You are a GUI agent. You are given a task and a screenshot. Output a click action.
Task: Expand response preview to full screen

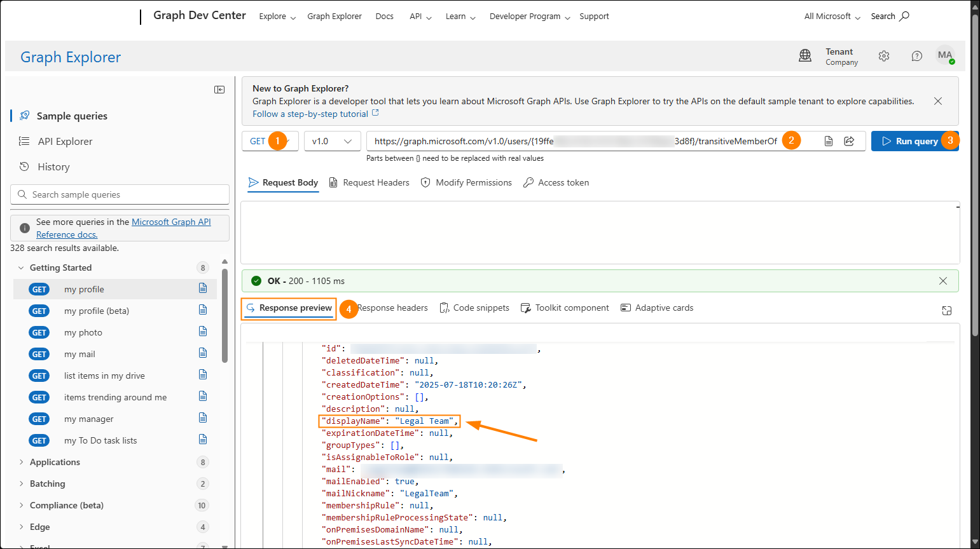(x=946, y=311)
